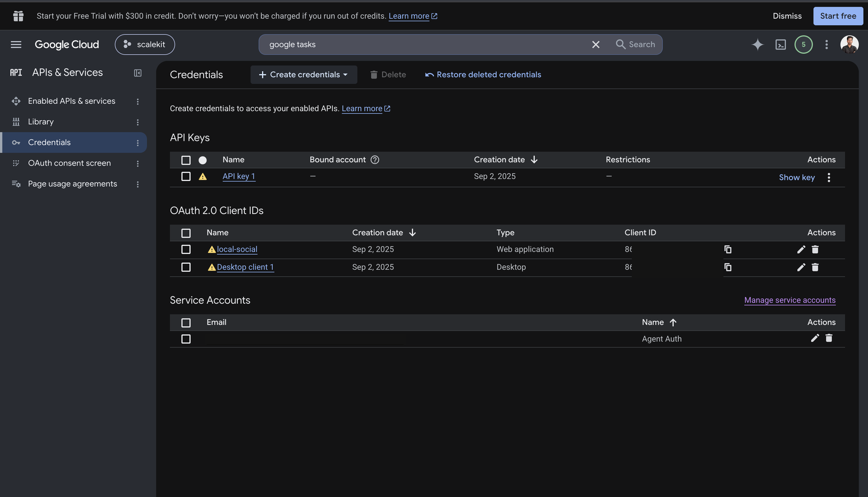Open more actions menu for API key 1
The width and height of the screenshot is (868, 497).
tap(829, 177)
